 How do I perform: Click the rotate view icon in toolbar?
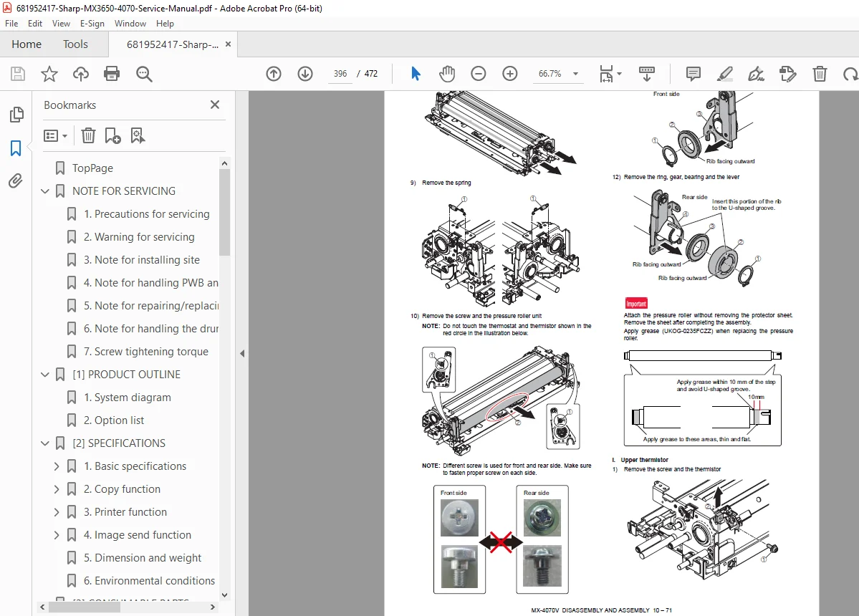[851, 73]
